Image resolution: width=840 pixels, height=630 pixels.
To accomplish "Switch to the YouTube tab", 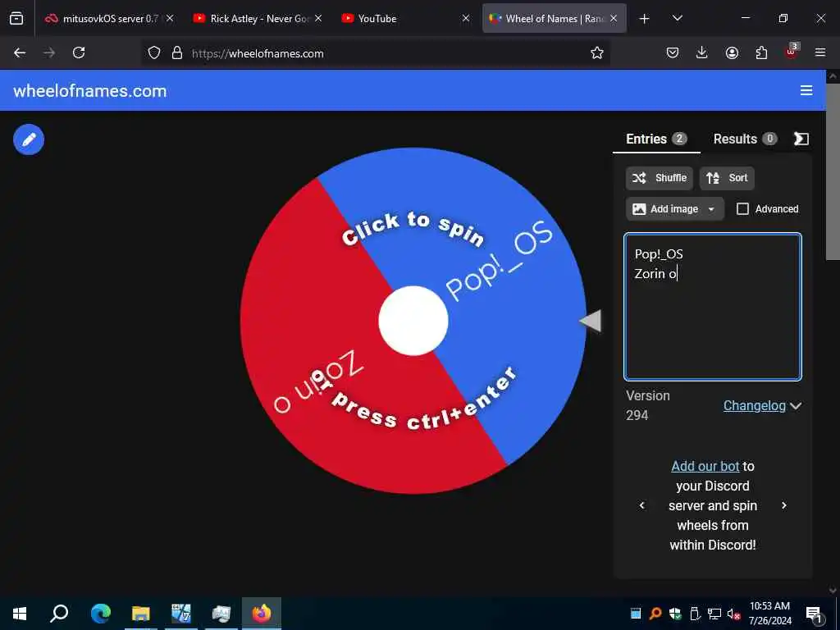I will tap(405, 18).
